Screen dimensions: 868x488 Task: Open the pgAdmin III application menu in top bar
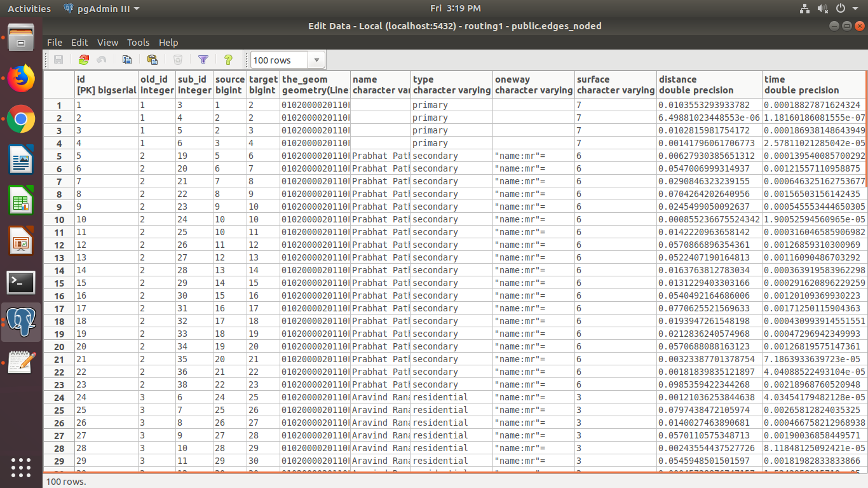tap(102, 8)
